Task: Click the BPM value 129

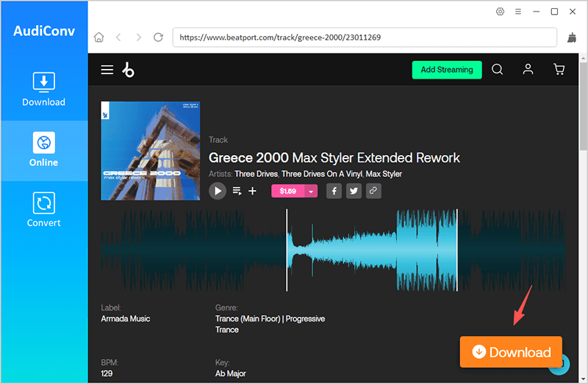Action: (x=107, y=374)
